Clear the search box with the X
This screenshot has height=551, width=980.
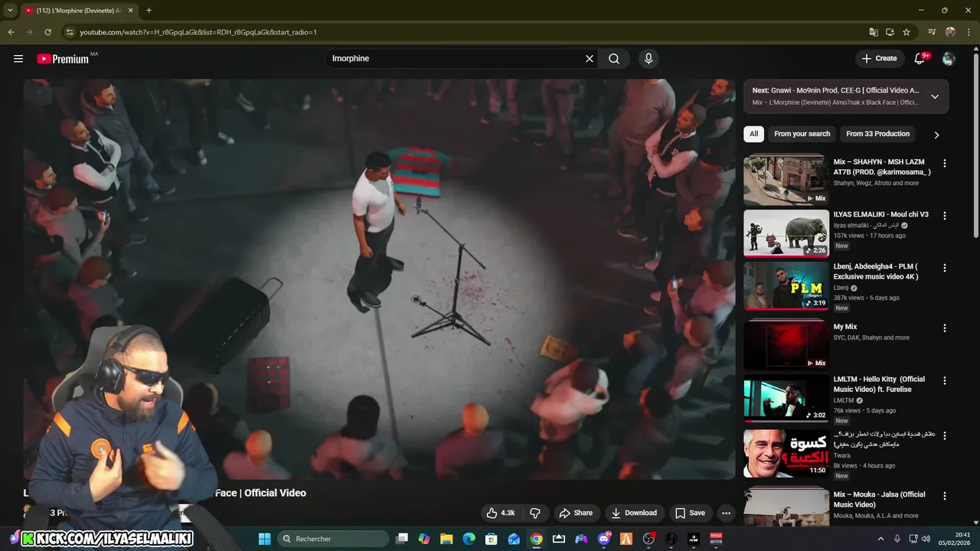pyautogui.click(x=590, y=58)
